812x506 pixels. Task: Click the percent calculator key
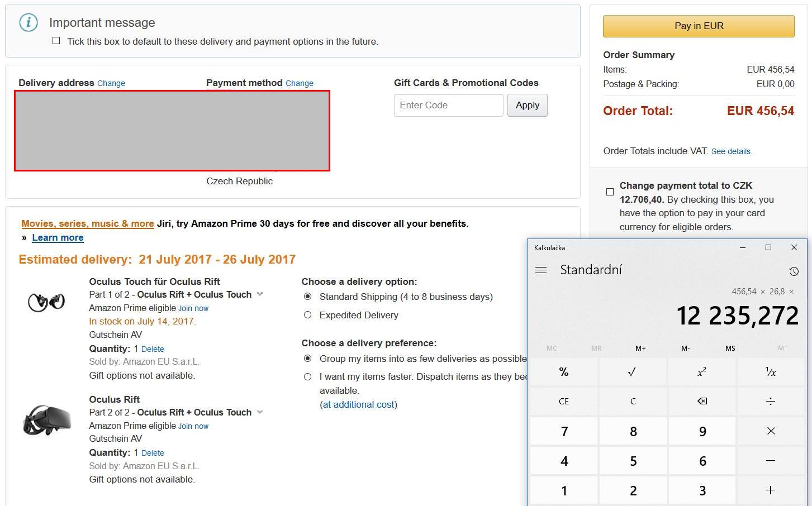click(x=564, y=372)
